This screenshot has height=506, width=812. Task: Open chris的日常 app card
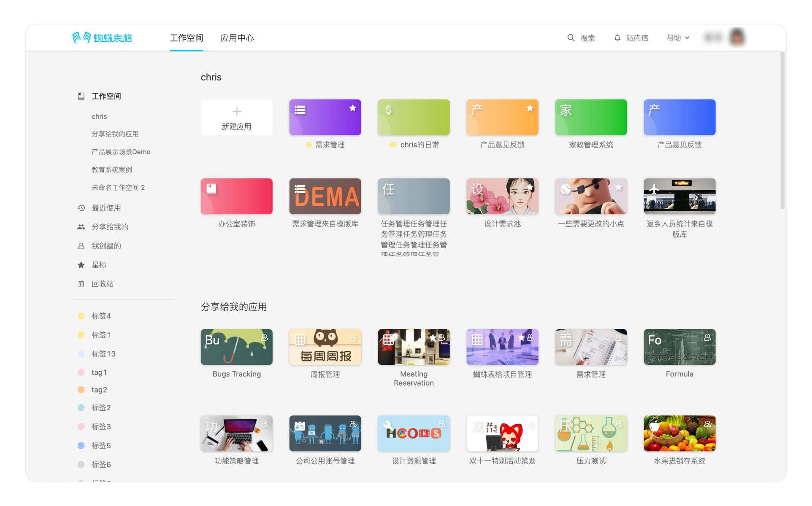coord(414,117)
